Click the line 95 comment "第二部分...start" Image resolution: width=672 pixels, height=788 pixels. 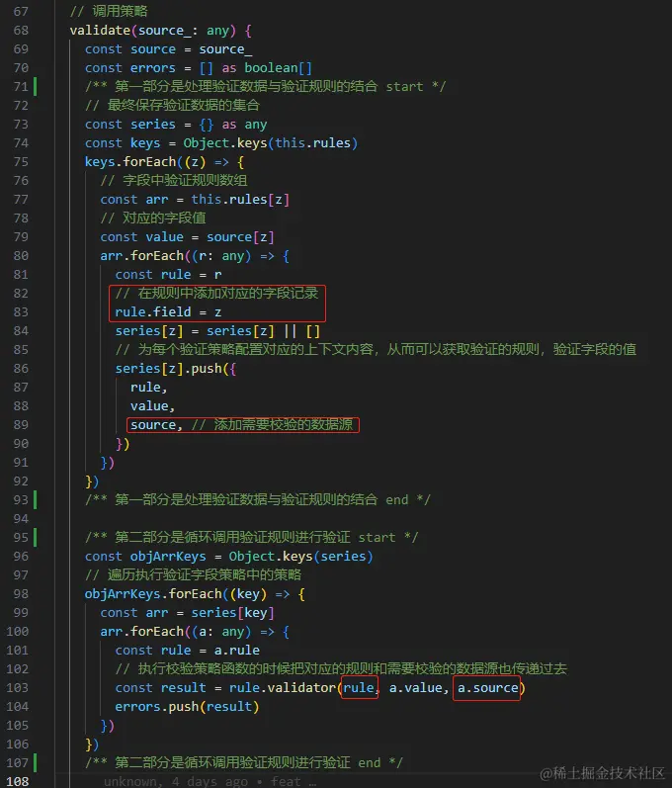[x=252, y=537]
